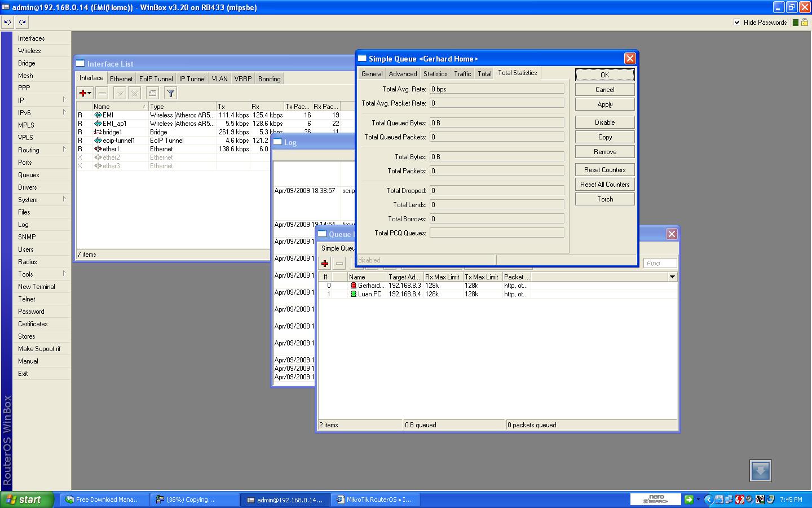812x508 pixels.
Task: Switch to General tab in Simple Queue
Action: (372, 74)
